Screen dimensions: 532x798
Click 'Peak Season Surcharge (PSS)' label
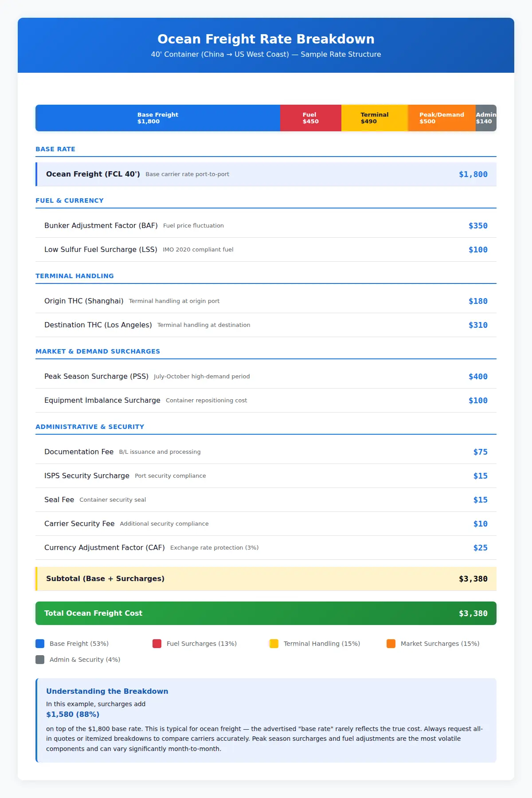coord(96,376)
